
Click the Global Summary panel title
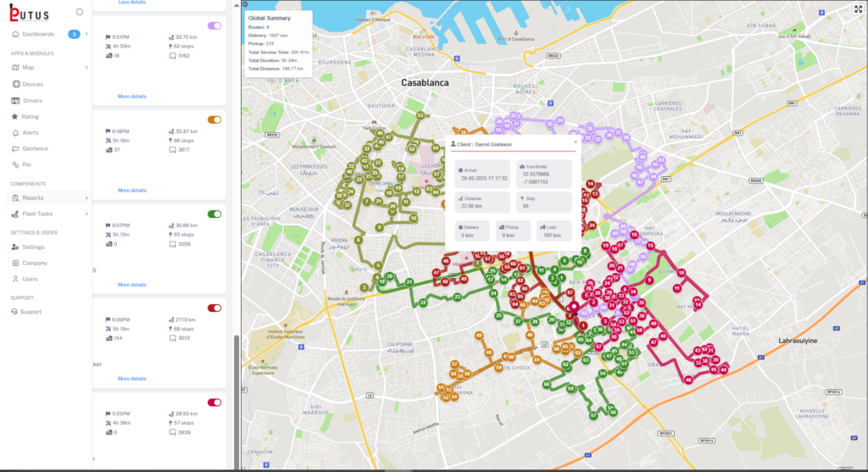pyautogui.click(x=270, y=19)
